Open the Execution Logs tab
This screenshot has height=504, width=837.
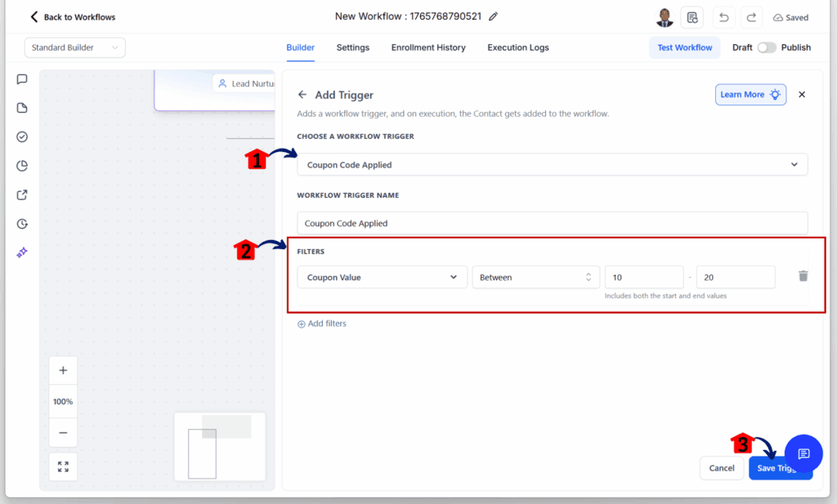(x=517, y=47)
